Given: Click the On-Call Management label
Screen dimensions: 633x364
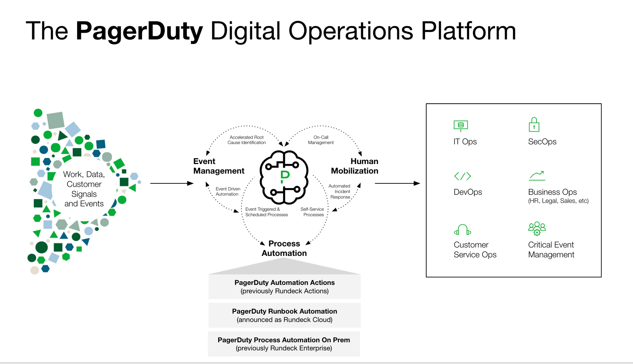Looking at the screenshot, I should (320, 140).
